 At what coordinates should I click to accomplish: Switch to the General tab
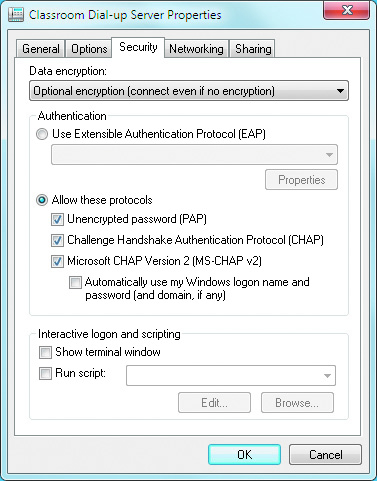(41, 49)
